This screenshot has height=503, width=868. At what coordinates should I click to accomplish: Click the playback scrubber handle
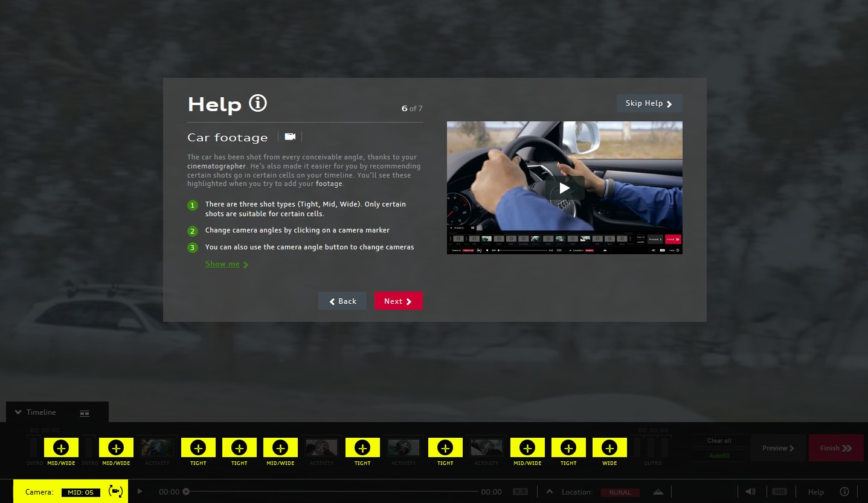(x=186, y=492)
